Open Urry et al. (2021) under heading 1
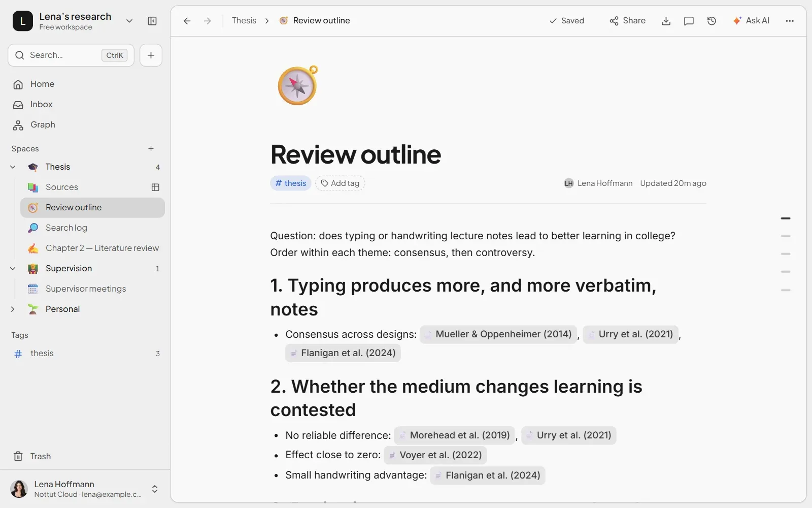812x508 pixels. (630, 334)
